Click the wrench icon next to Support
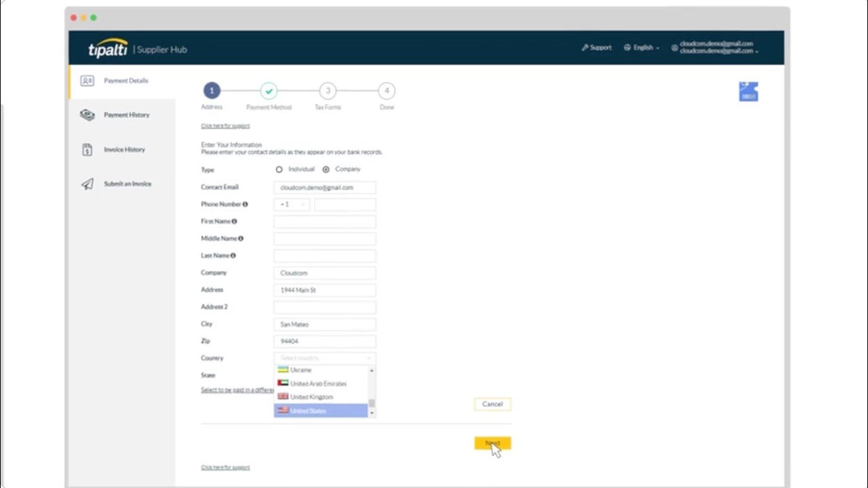868x488 pixels. click(x=585, y=47)
